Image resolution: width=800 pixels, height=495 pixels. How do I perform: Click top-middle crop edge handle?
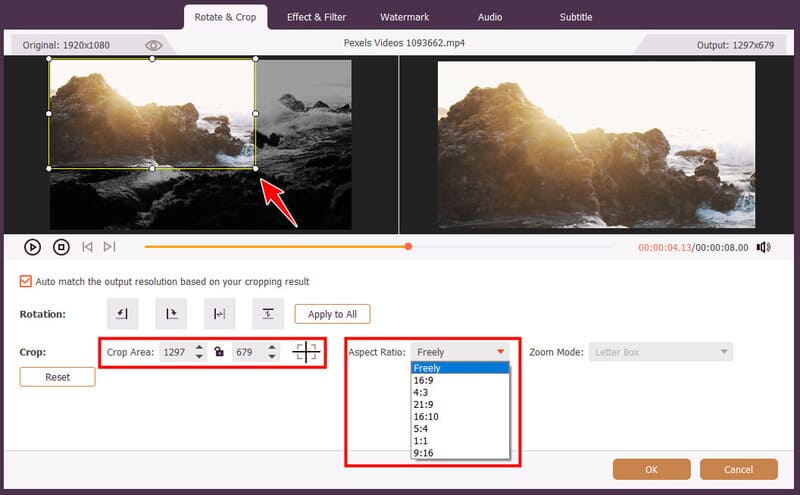point(152,59)
